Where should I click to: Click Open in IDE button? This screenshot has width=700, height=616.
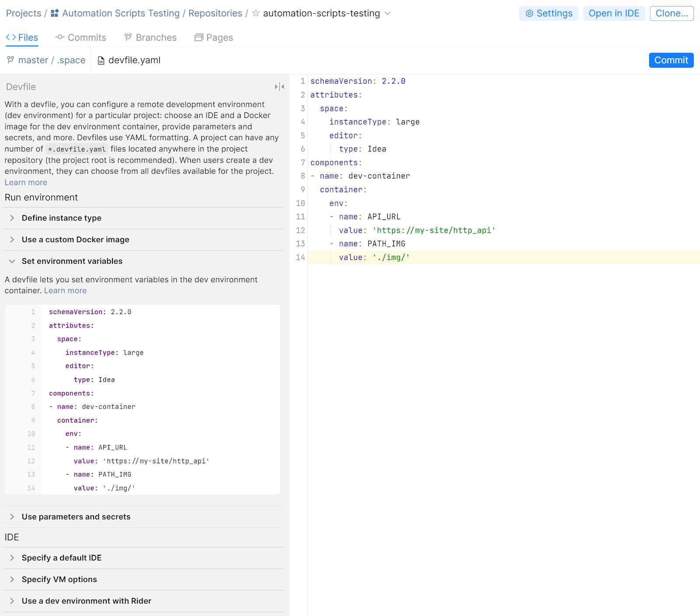click(x=614, y=14)
